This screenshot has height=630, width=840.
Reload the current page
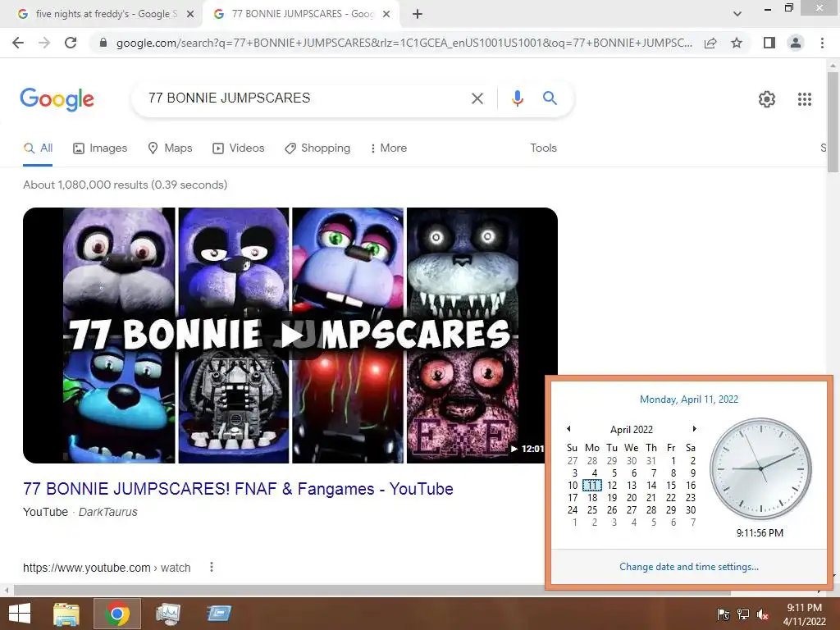point(71,43)
